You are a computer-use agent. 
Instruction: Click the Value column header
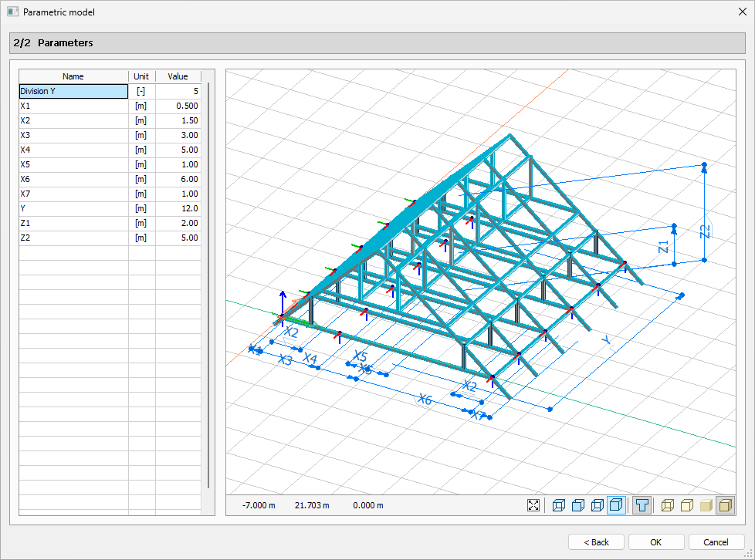tap(178, 76)
